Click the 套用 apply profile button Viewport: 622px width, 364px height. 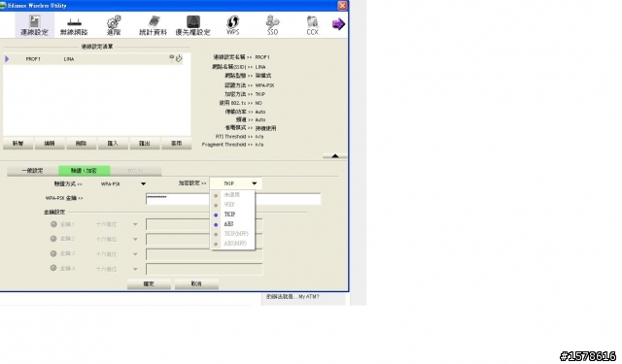[177, 144]
